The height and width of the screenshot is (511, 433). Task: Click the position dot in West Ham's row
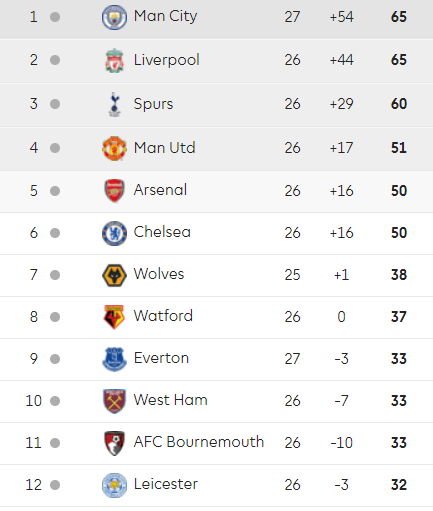coord(55,401)
